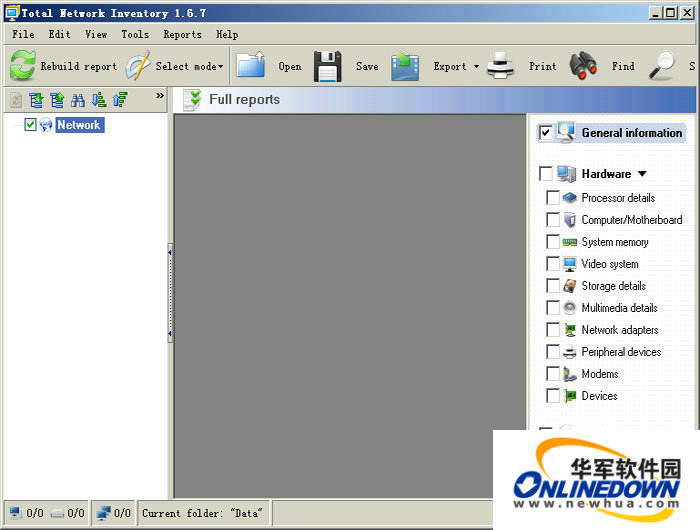Image resolution: width=700 pixels, height=530 pixels.
Task: Click the Video system monitor icon
Action: [x=570, y=264]
